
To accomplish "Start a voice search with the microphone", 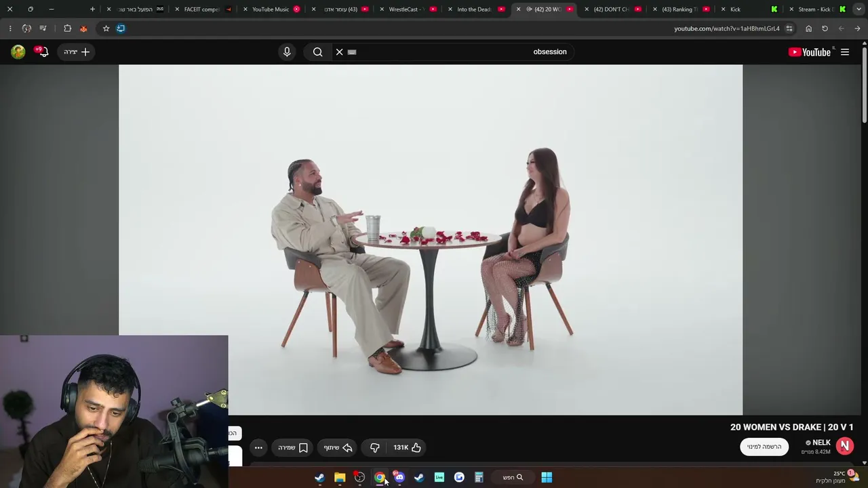I will (287, 52).
